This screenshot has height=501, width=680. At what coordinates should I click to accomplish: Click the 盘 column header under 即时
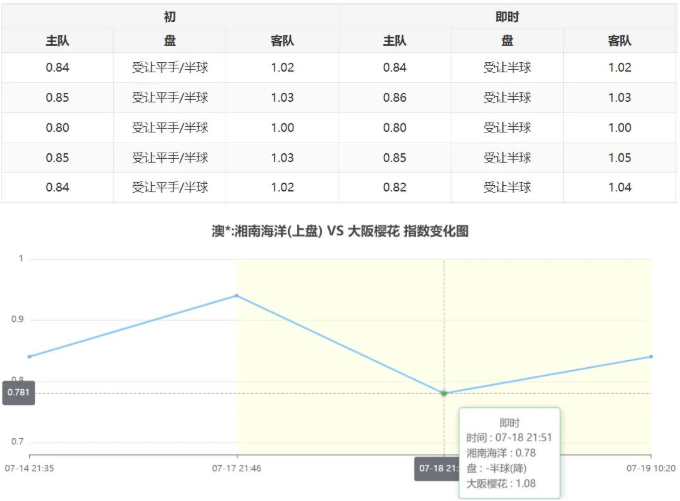[x=507, y=41]
